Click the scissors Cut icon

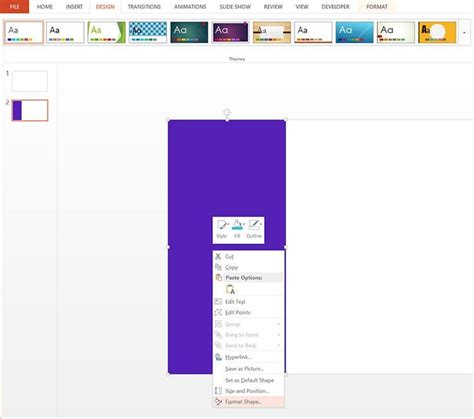pyautogui.click(x=218, y=256)
